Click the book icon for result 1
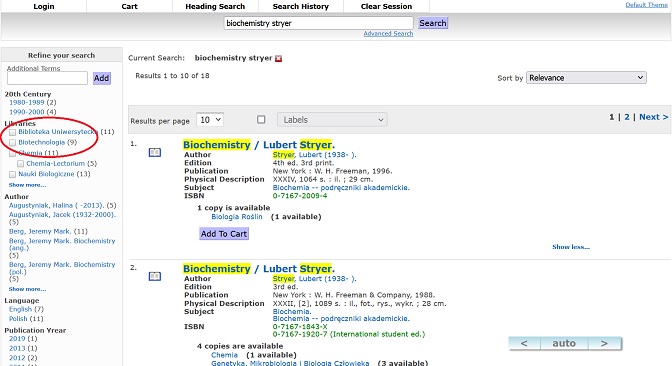This screenshot has height=366, width=672. pyautogui.click(x=155, y=152)
